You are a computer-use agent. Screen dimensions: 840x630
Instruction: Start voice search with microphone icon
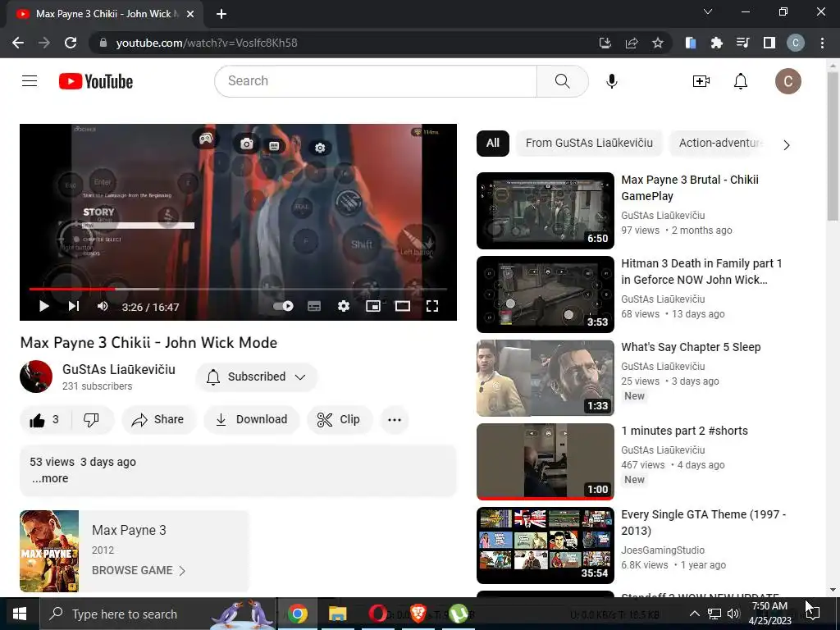coord(612,81)
